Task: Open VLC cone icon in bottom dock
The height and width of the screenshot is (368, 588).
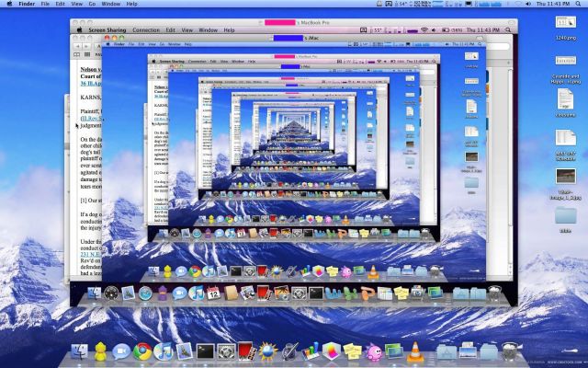Action: pyautogui.click(x=415, y=351)
